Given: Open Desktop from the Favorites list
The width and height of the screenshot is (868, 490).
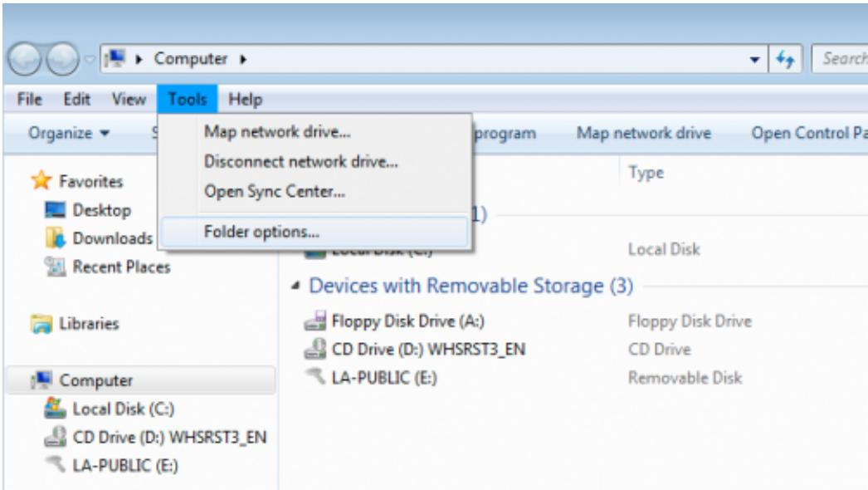Looking at the screenshot, I should pyautogui.click(x=102, y=210).
